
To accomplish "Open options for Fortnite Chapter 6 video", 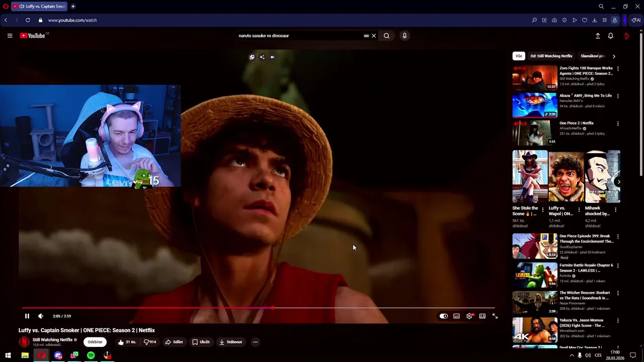I will [618, 265].
